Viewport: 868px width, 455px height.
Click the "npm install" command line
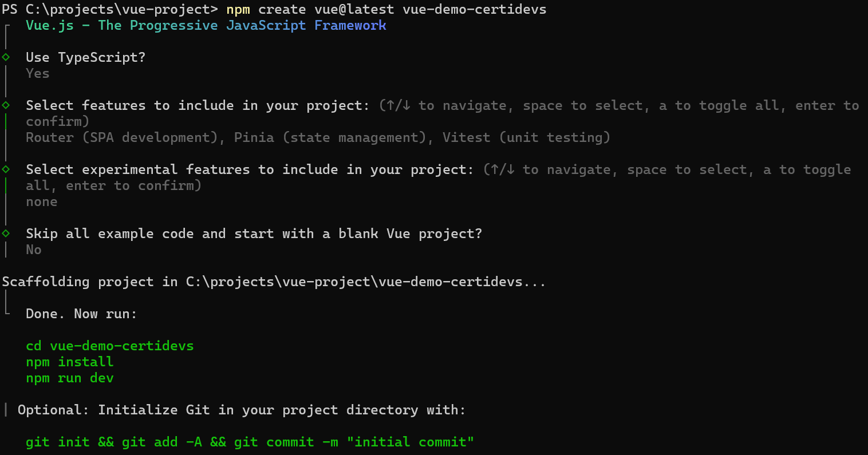(70, 362)
